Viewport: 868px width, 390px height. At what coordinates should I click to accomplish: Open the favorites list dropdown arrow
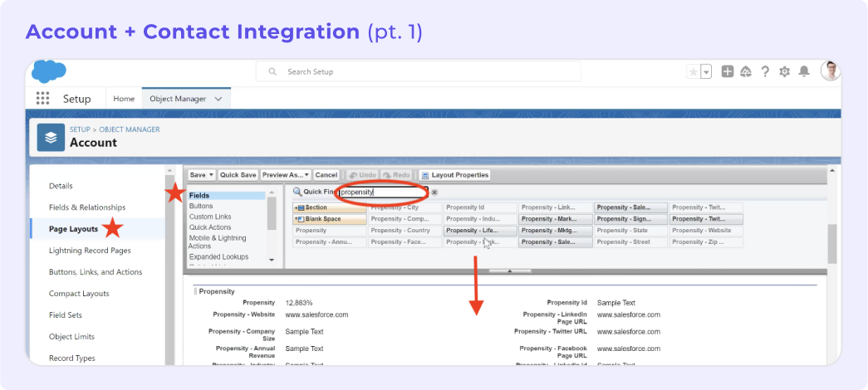pyautogui.click(x=706, y=72)
